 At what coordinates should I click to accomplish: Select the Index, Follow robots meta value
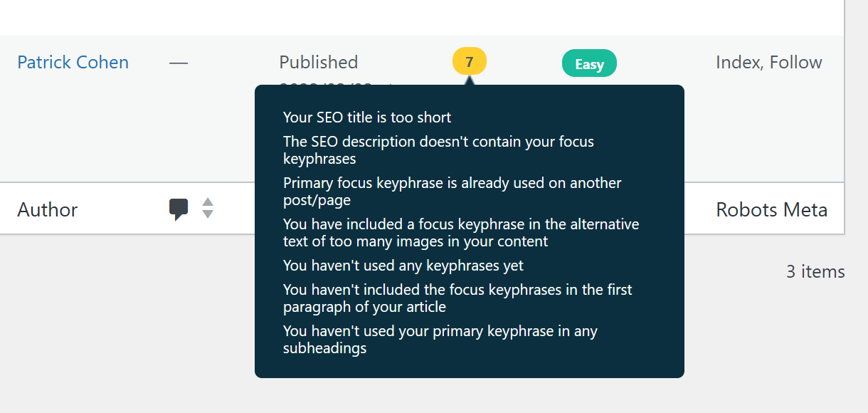[768, 63]
